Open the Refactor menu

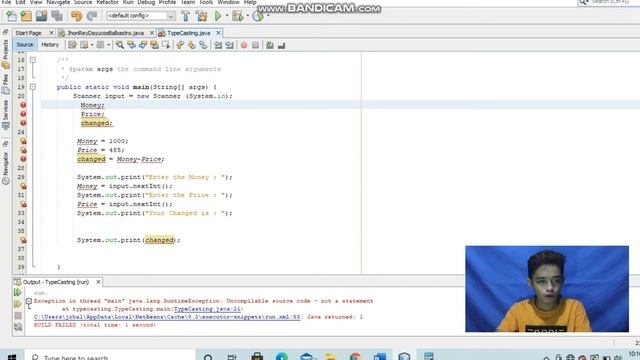click(107, 2)
